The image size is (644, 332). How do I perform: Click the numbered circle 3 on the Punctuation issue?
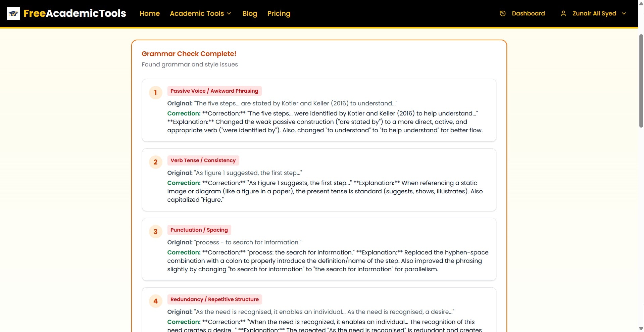155,232
